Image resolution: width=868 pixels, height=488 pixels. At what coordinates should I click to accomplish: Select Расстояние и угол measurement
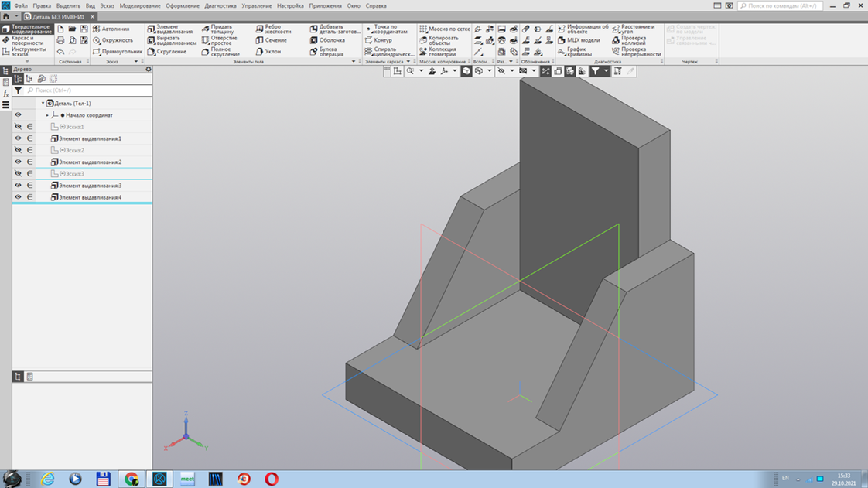[634, 29]
